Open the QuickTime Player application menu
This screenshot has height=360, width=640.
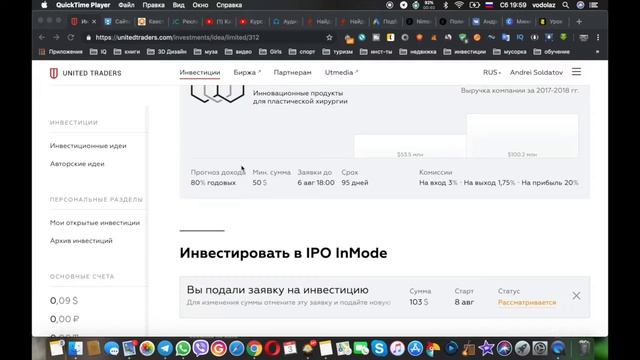point(83,5)
